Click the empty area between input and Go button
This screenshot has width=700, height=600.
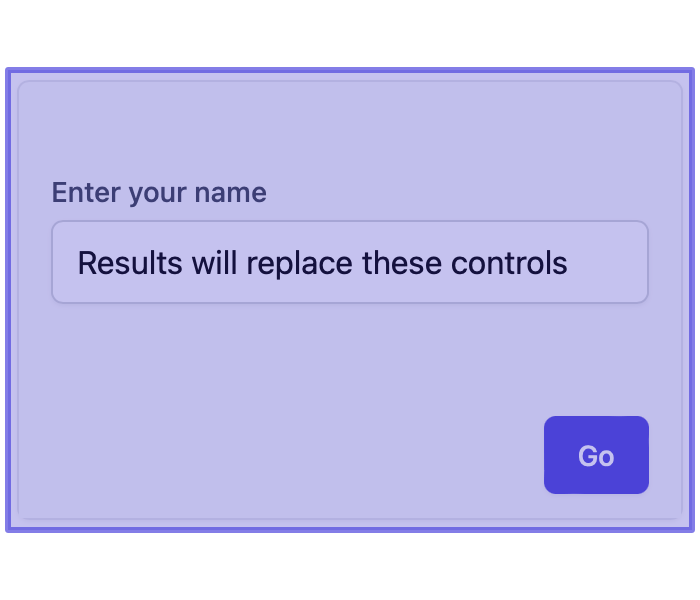pyautogui.click(x=350, y=359)
